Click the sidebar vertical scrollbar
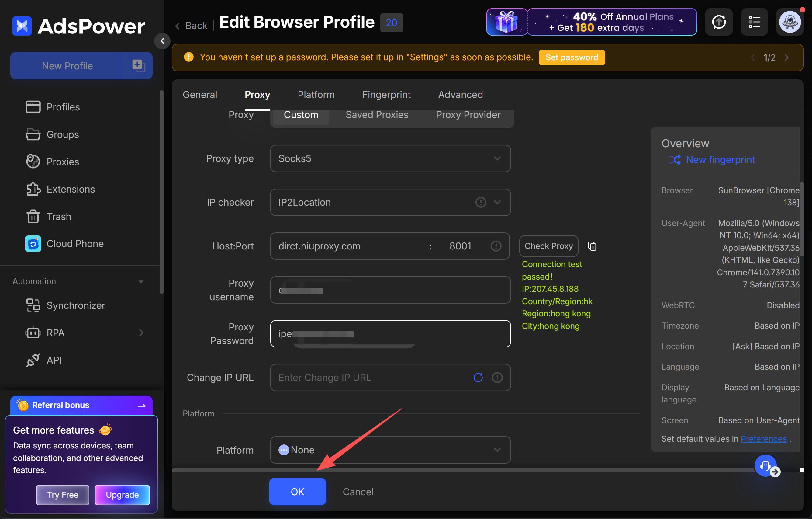The height and width of the screenshot is (519, 812). (x=161, y=192)
